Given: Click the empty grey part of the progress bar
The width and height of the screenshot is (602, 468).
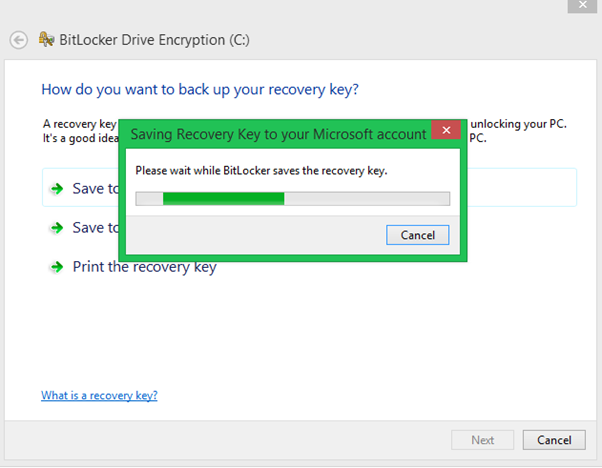Looking at the screenshot, I should click(x=367, y=198).
